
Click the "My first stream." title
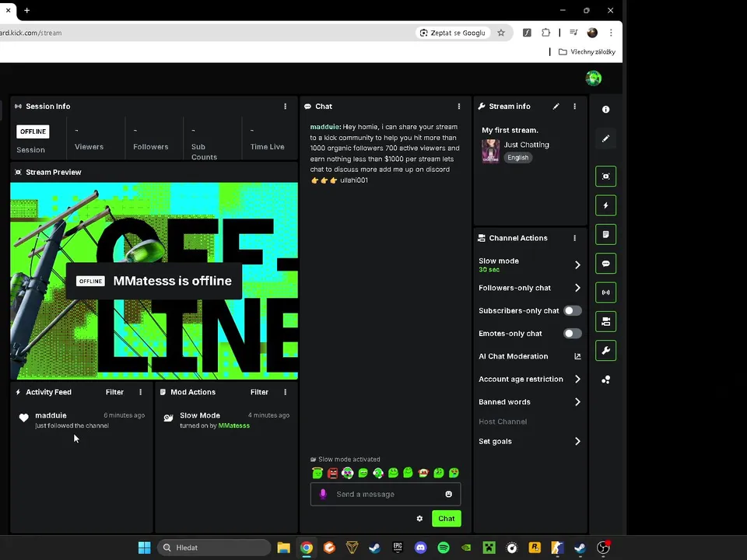(x=510, y=130)
